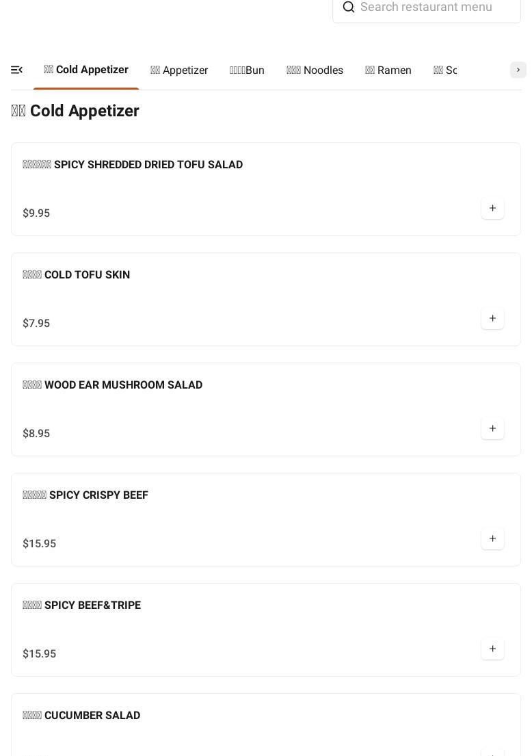Switch to the Bun tab
The height and width of the screenshot is (756, 532).
click(x=247, y=70)
